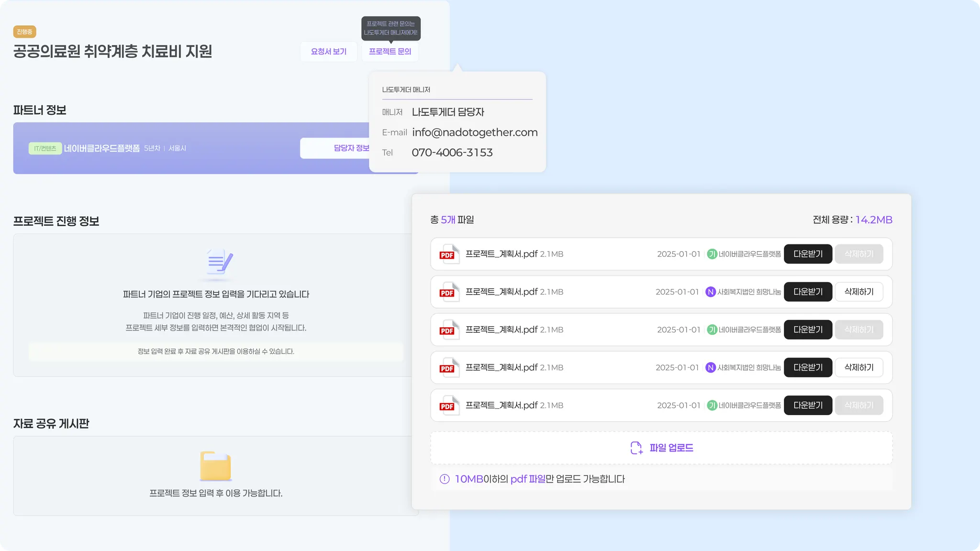Viewport: 980px width, 551px height.
Task: Click the green 기 badge in the first file row
Action: (x=712, y=254)
